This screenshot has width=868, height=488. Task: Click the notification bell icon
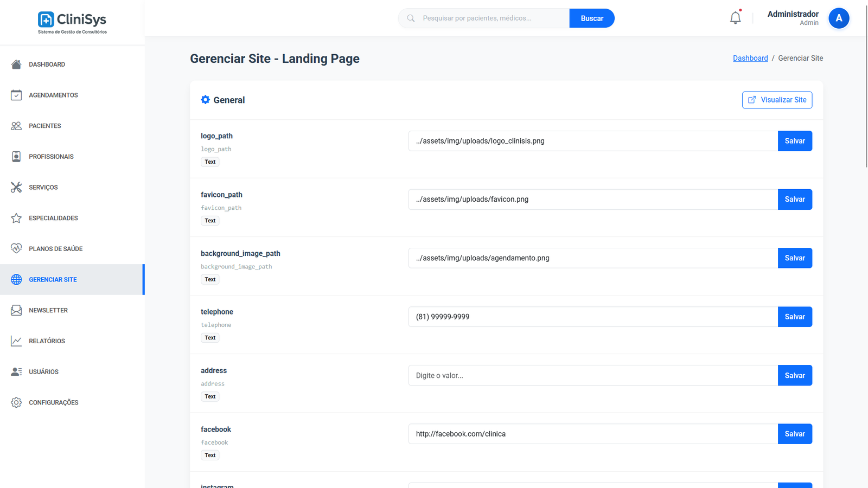tap(735, 18)
